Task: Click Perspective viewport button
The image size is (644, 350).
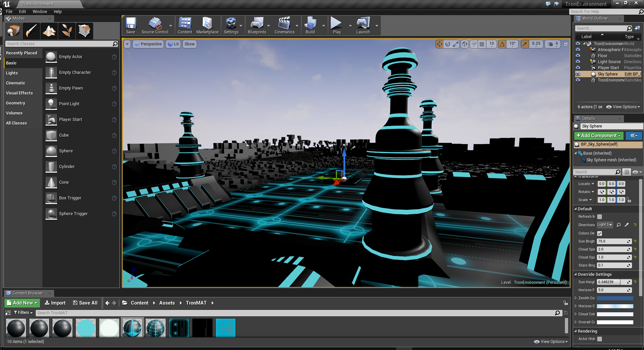Action: click(x=148, y=44)
